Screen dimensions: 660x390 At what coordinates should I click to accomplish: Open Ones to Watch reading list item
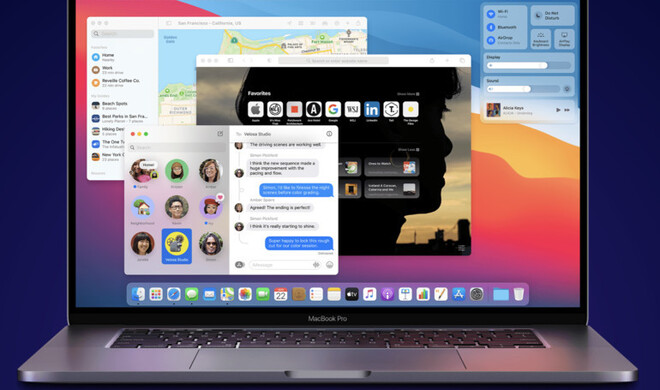[x=391, y=167]
